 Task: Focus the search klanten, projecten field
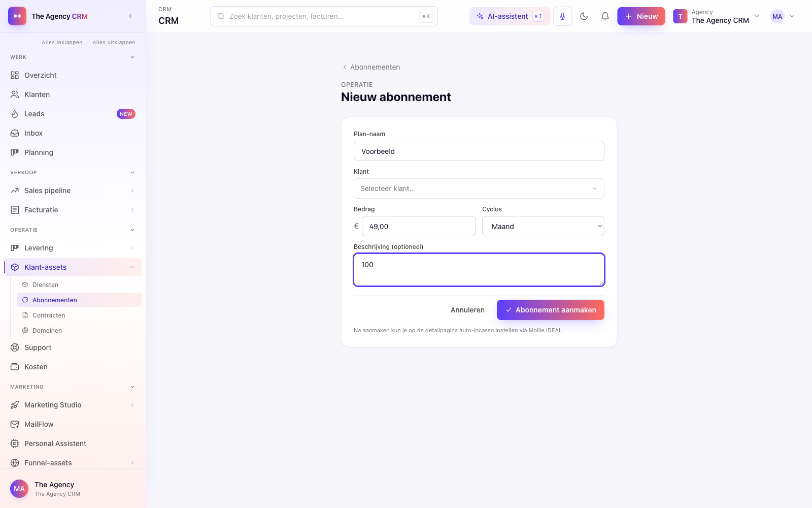[324, 16]
